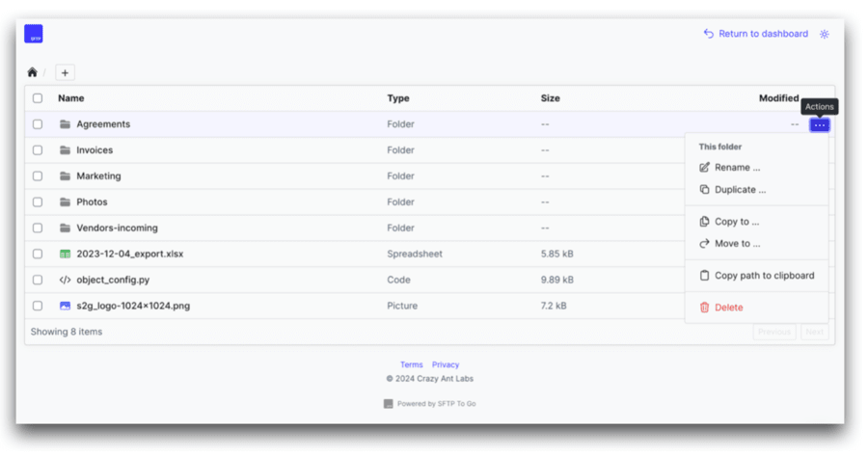
Task: Choose Rename from the folder menu
Action: tap(737, 168)
